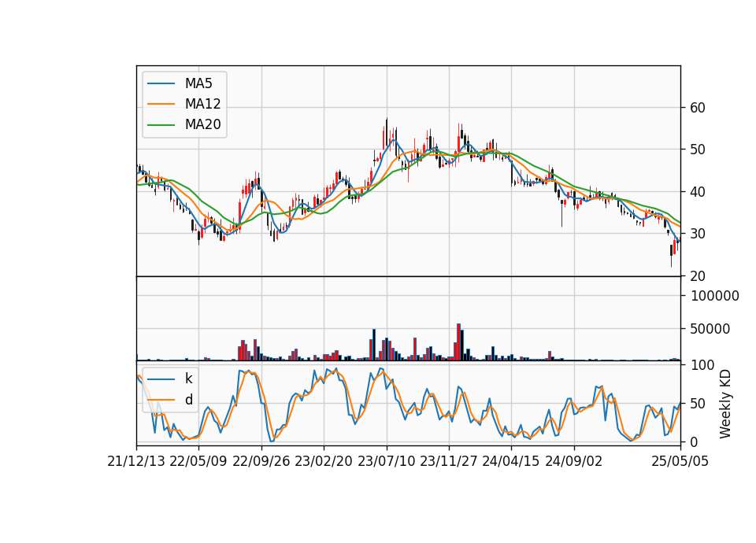
Task: Click the MA20 legend label
Action: coord(202,124)
